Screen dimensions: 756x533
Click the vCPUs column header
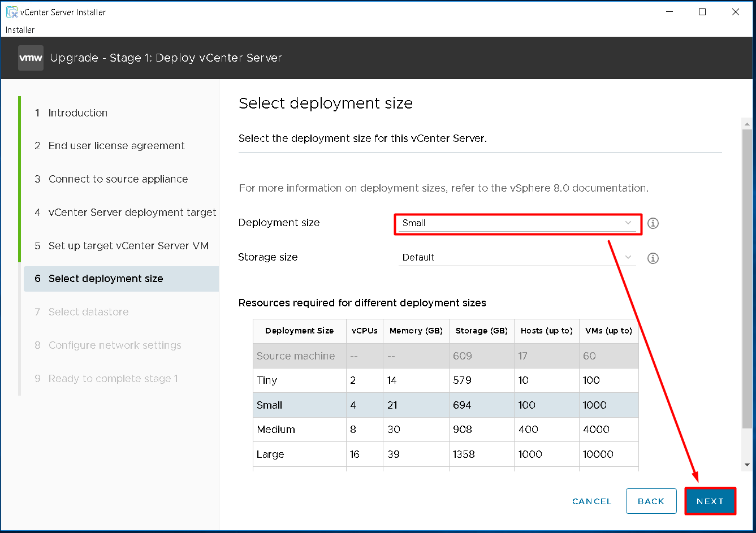pyautogui.click(x=365, y=331)
